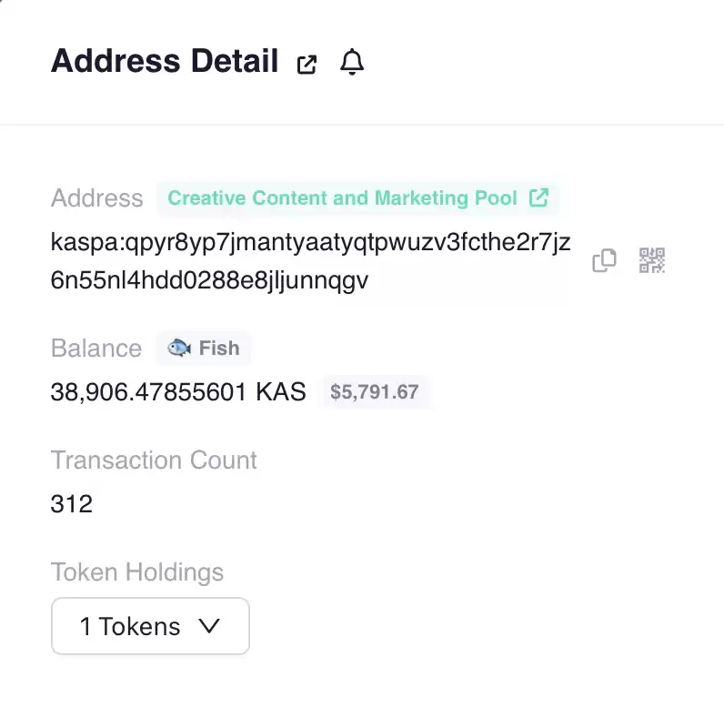
Task: Click the 38,906.47855601 KAS balance
Action: (178, 392)
